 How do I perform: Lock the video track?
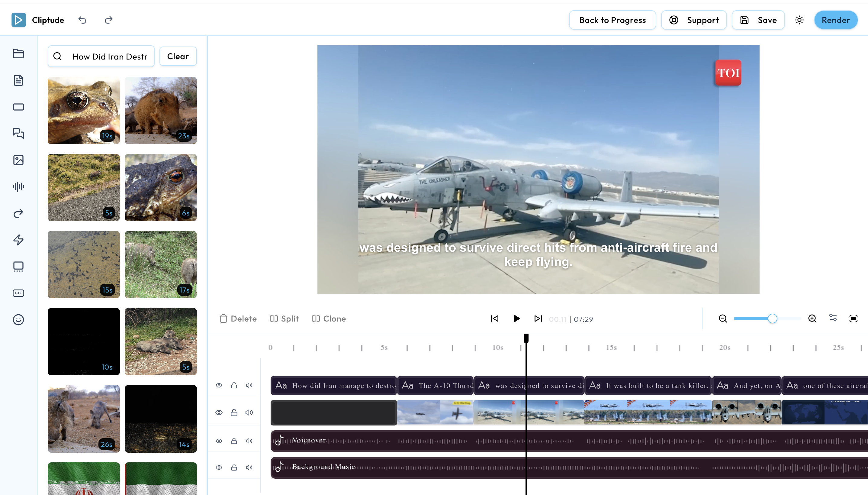pyautogui.click(x=234, y=412)
